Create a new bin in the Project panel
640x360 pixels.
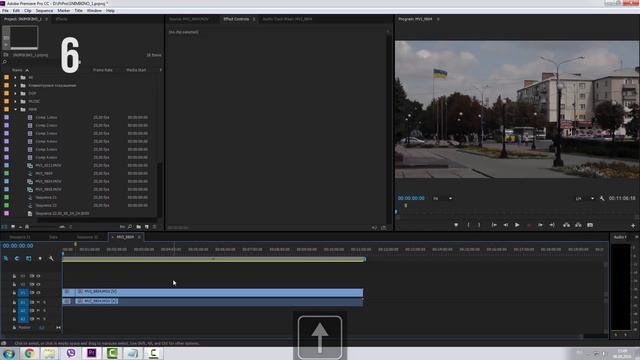point(138,227)
